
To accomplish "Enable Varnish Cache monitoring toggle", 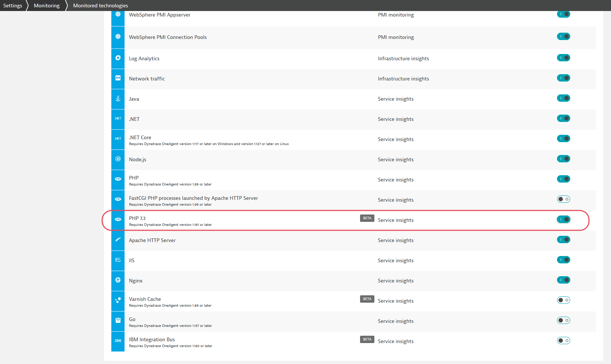I will click(x=564, y=300).
